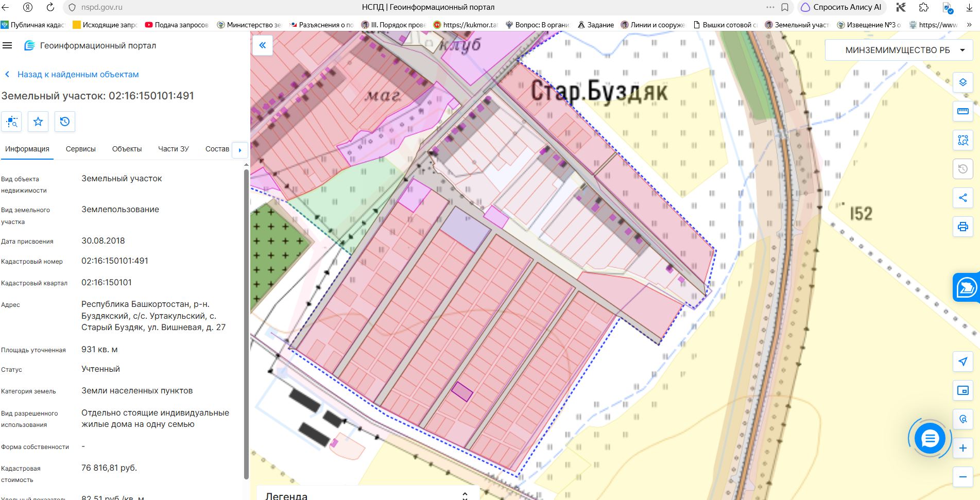Switch to the Объекты tab

coord(127,149)
